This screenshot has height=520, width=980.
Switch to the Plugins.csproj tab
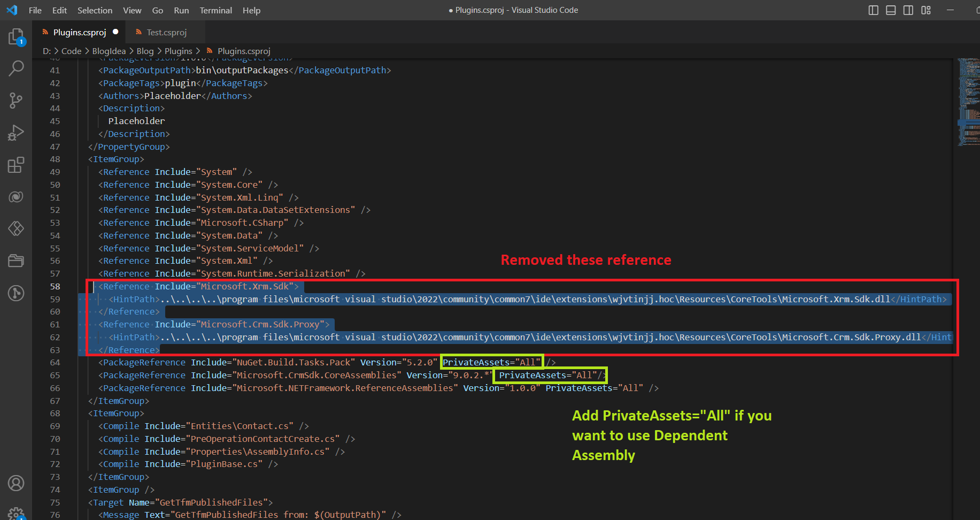[x=79, y=32]
